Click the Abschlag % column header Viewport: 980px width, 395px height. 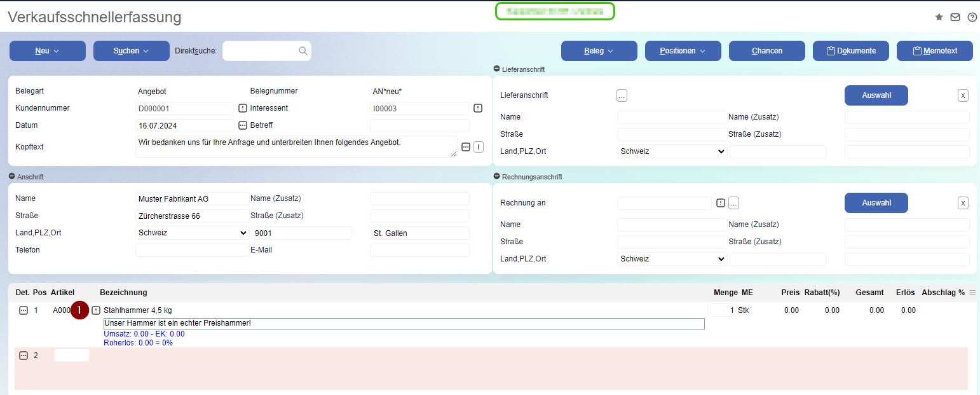click(x=943, y=293)
